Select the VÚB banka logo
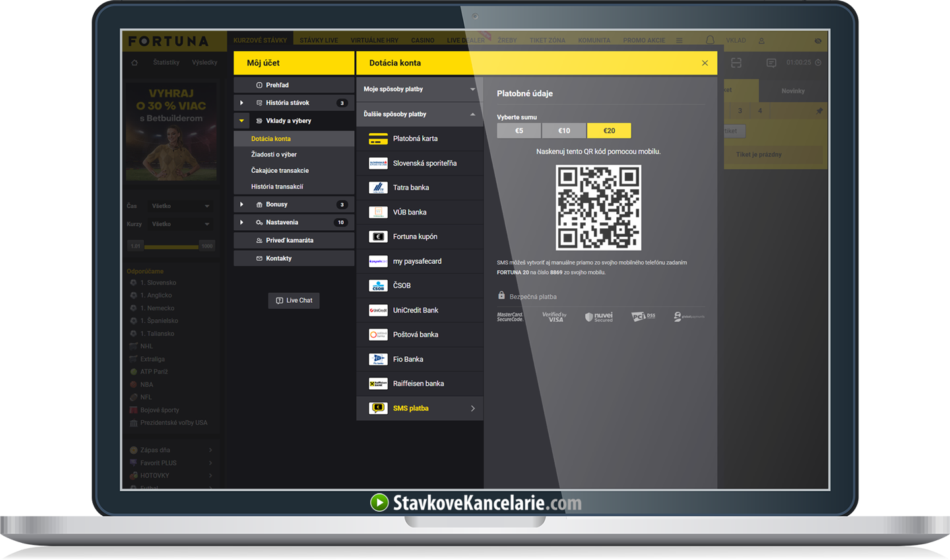Image resolution: width=950 pixels, height=560 pixels. (378, 212)
